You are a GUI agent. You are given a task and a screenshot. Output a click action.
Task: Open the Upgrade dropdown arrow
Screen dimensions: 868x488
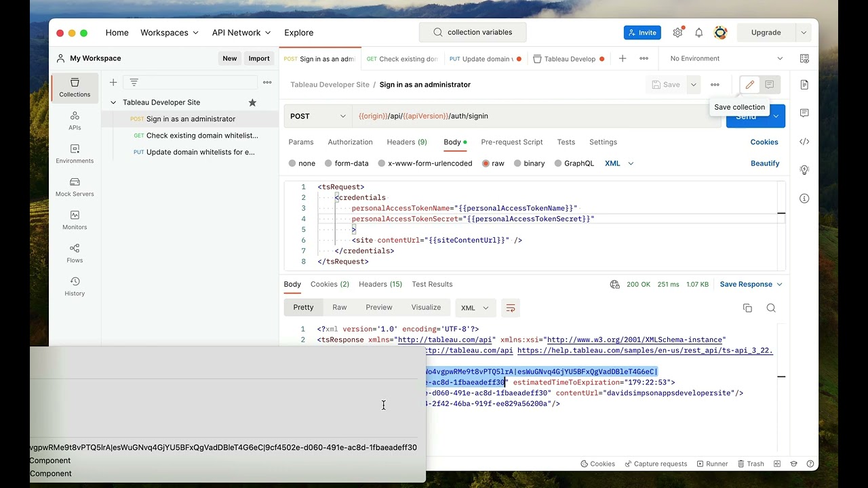[x=804, y=33]
